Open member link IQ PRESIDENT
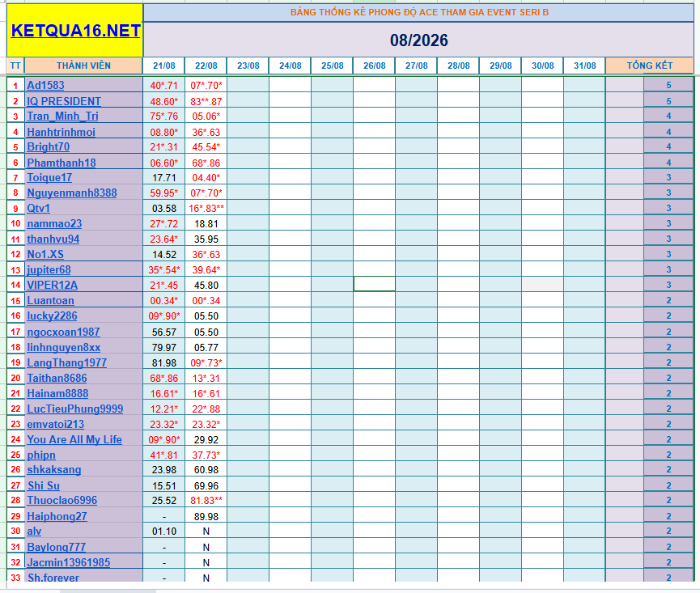The height and width of the screenshot is (593, 700). click(64, 101)
